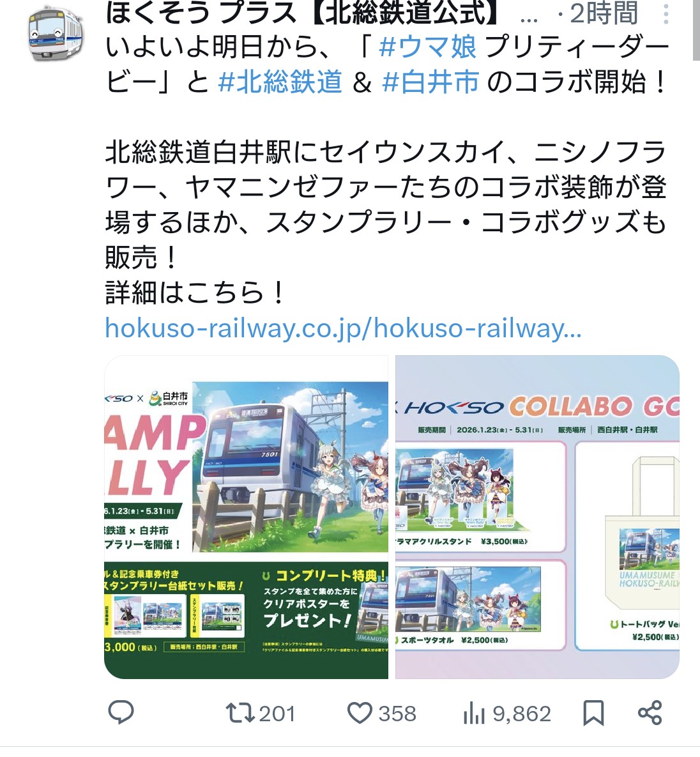Bookmark this post

coord(593,713)
